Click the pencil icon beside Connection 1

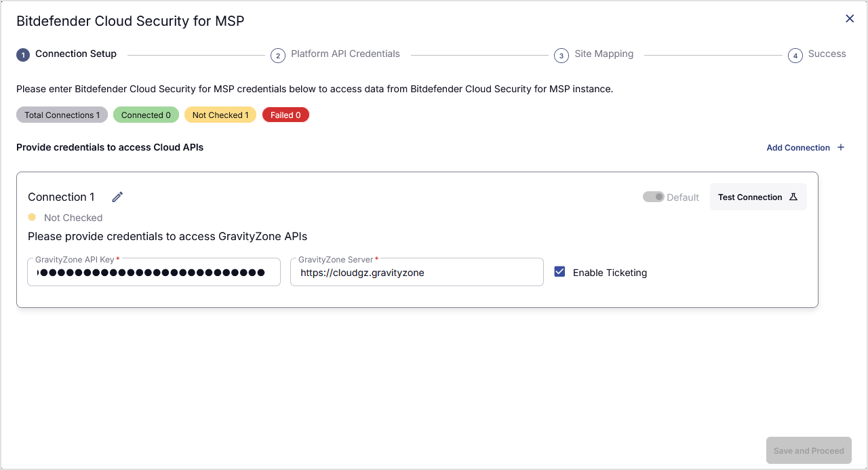click(117, 197)
